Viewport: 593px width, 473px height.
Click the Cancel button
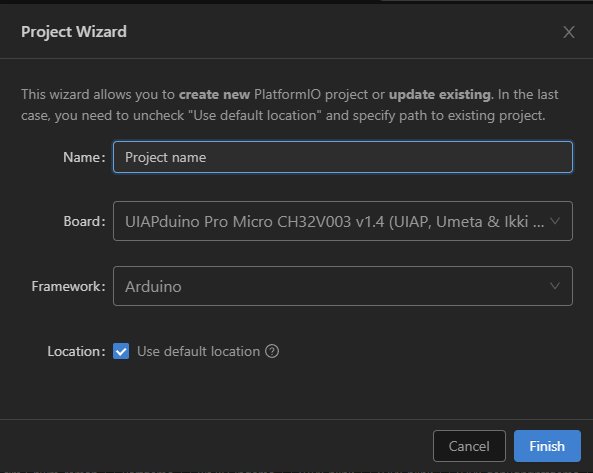(x=469, y=446)
